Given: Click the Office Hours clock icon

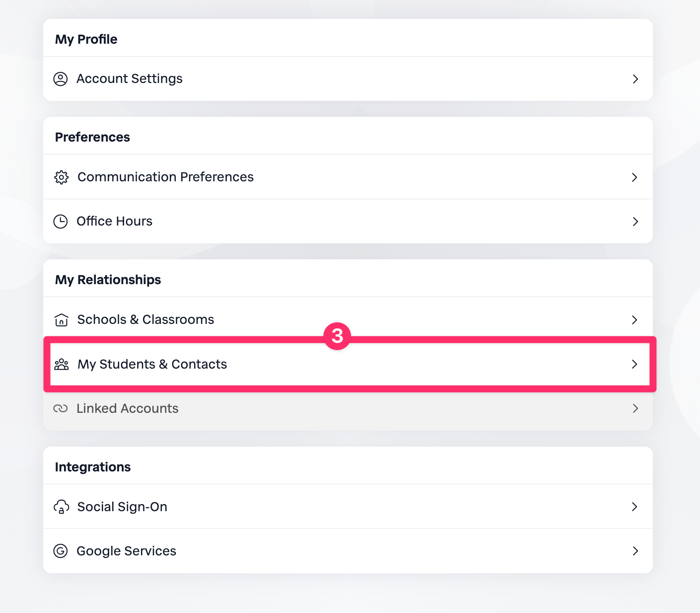Looking at the screenshot, I should [61, 222].
